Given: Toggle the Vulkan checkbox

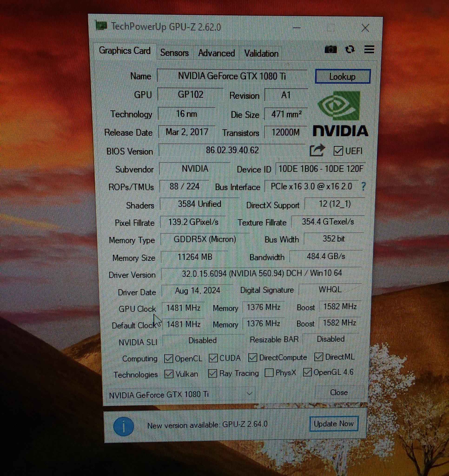Looking at the screenshot, I should point(169,374).
